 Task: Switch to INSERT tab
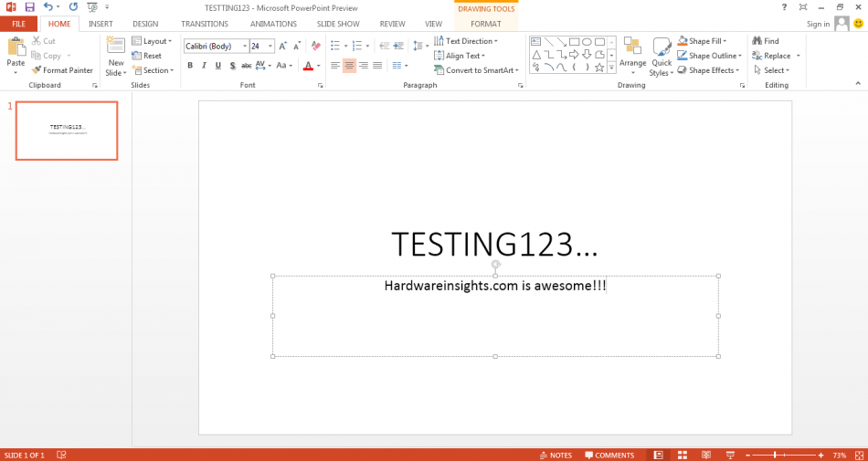tap(101, 24)
